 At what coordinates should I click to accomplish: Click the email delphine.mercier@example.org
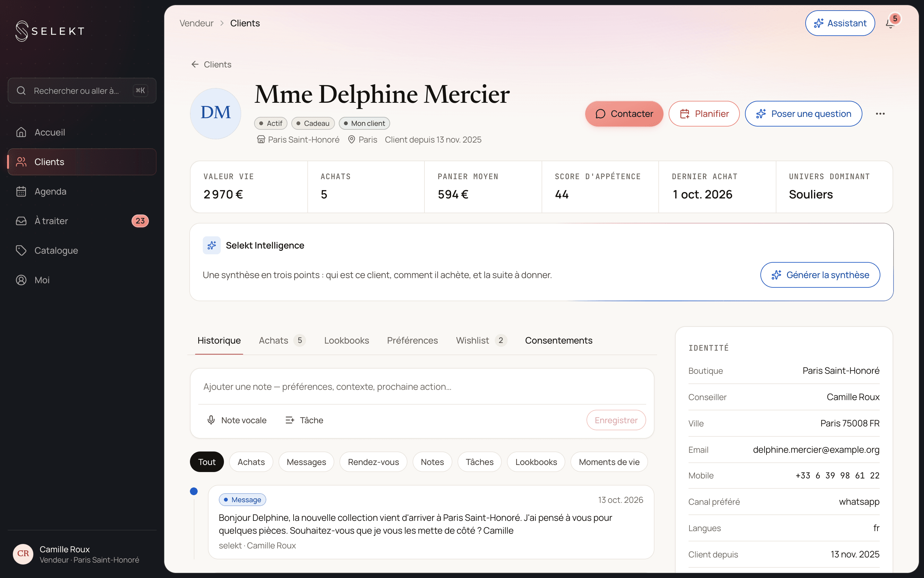[816, 450]
